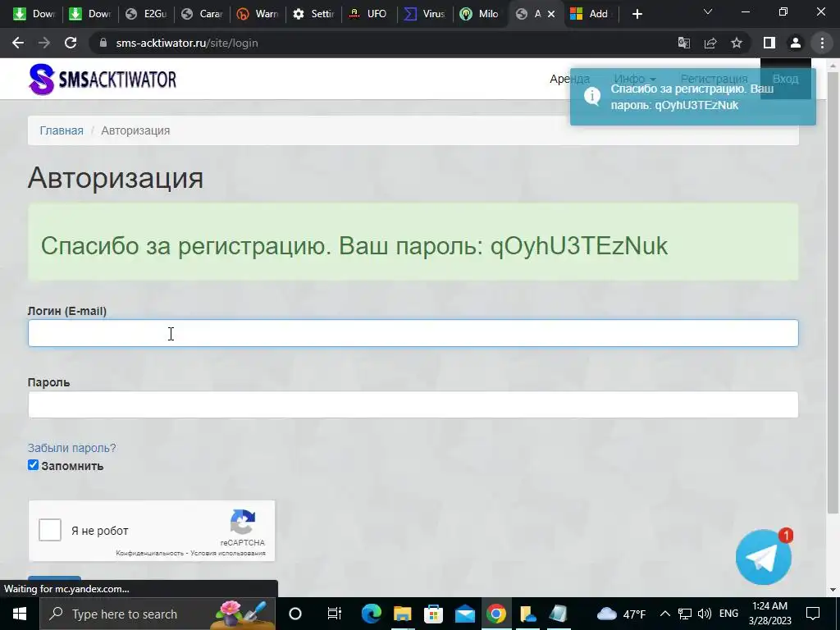The width and height of the screenshot is (840, 630).
Task: Click Конфиденциальность link in reCAPTCHA
Action: point(149,553)
